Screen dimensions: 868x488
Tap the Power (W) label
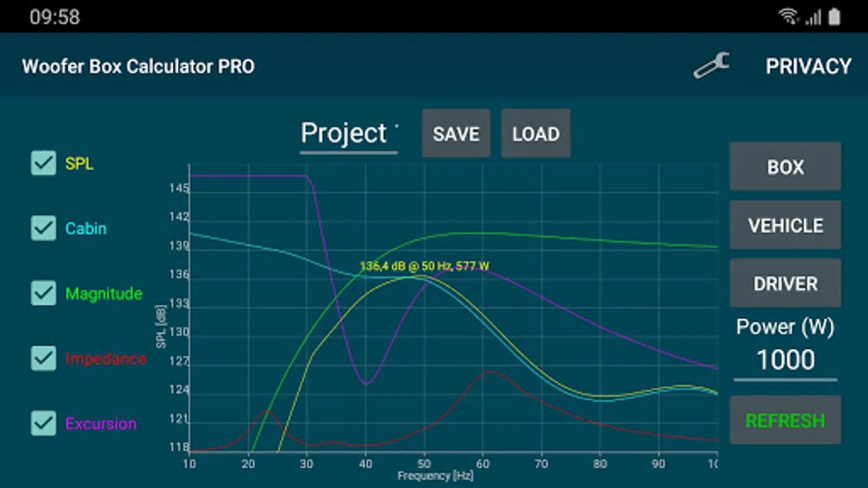(x=785, y=327)
